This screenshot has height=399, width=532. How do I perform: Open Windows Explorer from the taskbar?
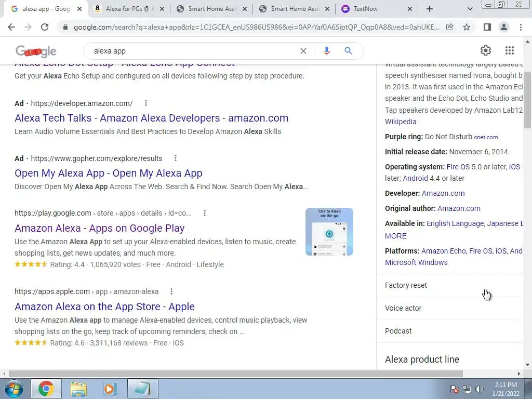tap(78, 389)
